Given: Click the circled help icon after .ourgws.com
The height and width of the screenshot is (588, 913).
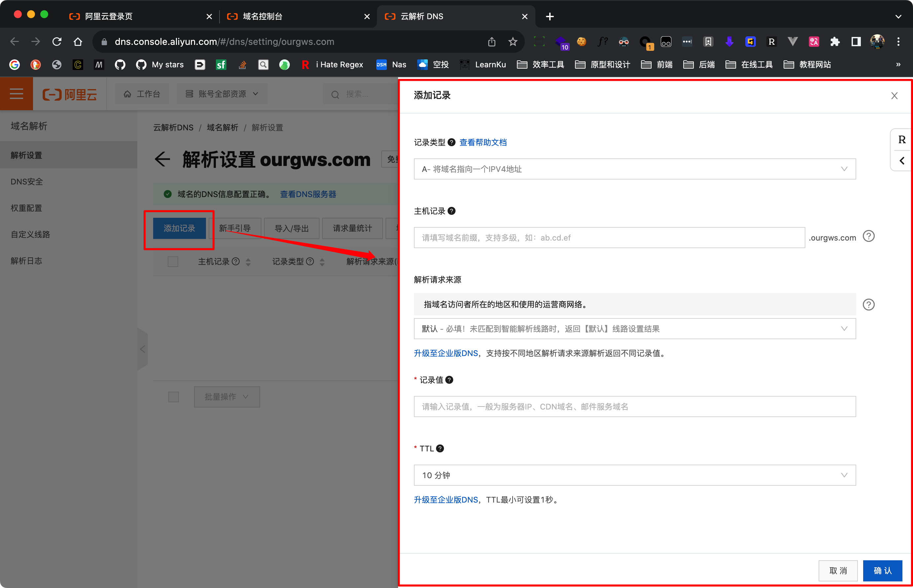Looking at the screenshot, I should tap(868, 237).
